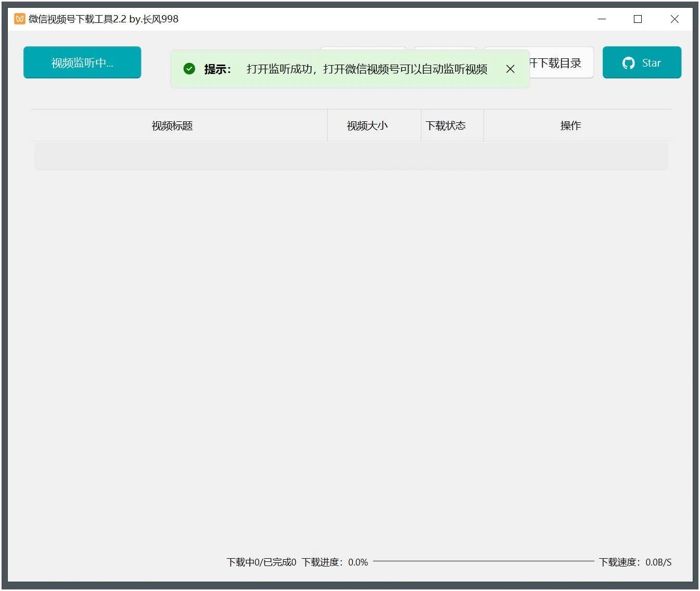Click the 下载进度 progress bar
The image size is (700, 591).
pyautogui.click(x=484, y=562)
